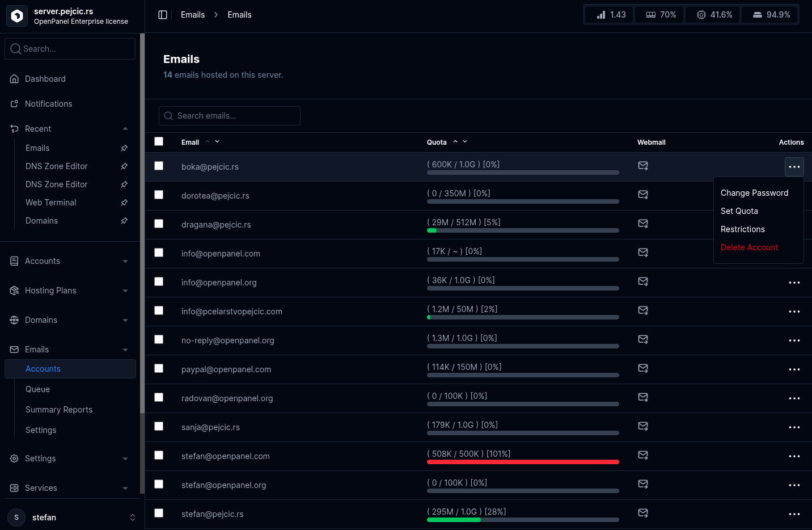Open webmail for stefan@openpanel.org
This screenshot has height=530, width=812.
pyautogui.click(x=643, y=484)
